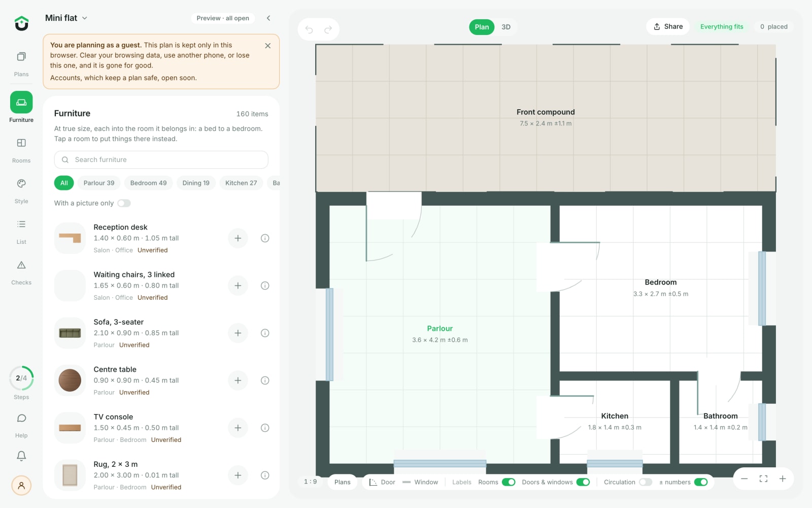This screenshot has width=812, height=508.
Task: Click the Share button
Action: pyautogui.click(x=668, y=26)
